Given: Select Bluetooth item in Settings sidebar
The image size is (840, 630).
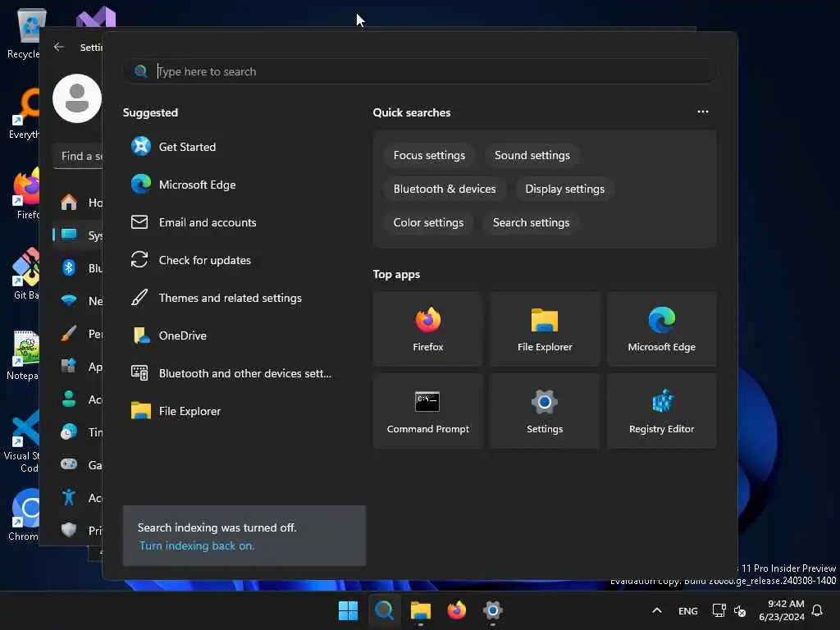Looking at the screenshot, I should [78, 268].
